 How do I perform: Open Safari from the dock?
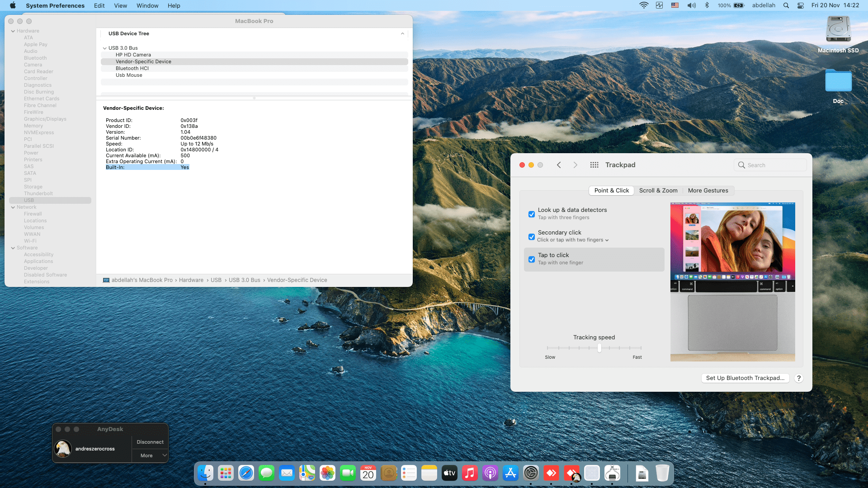point(246,473)
